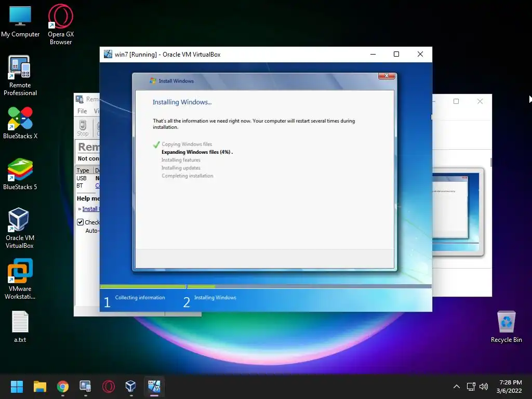This screenshot has width=532, height=399.
Task: Show hidden system tray icons
Action: pyautogui.click(x=457, y=387)
